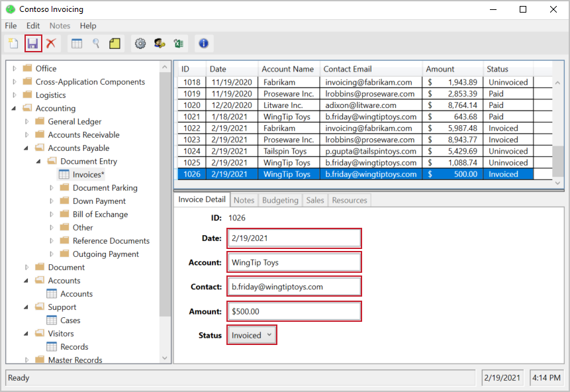The height and width of the screenshot is (392, 570).
Task: Click the Down Payment folder icon
Action: 64,201
